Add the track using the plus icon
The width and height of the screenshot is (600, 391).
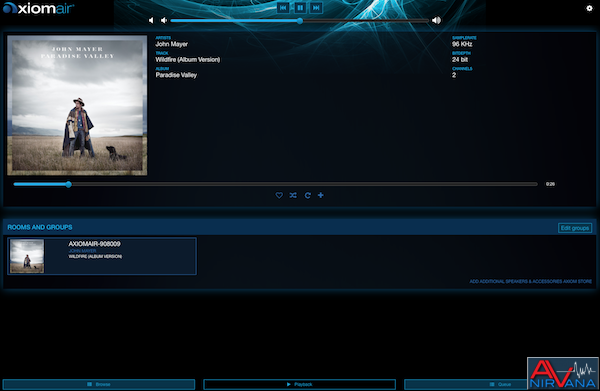coord(321,196)
